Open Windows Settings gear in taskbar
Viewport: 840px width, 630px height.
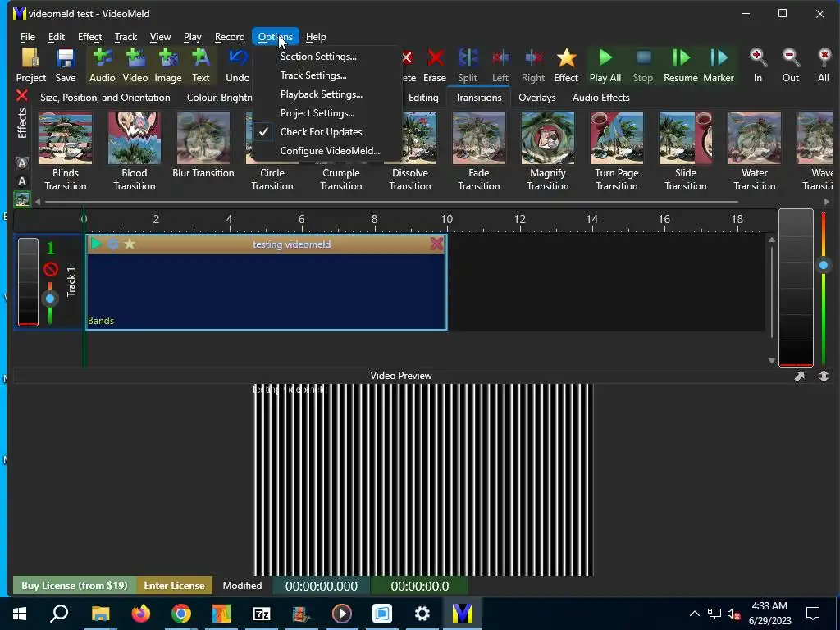pyautogui.click(x=422, y=614)
